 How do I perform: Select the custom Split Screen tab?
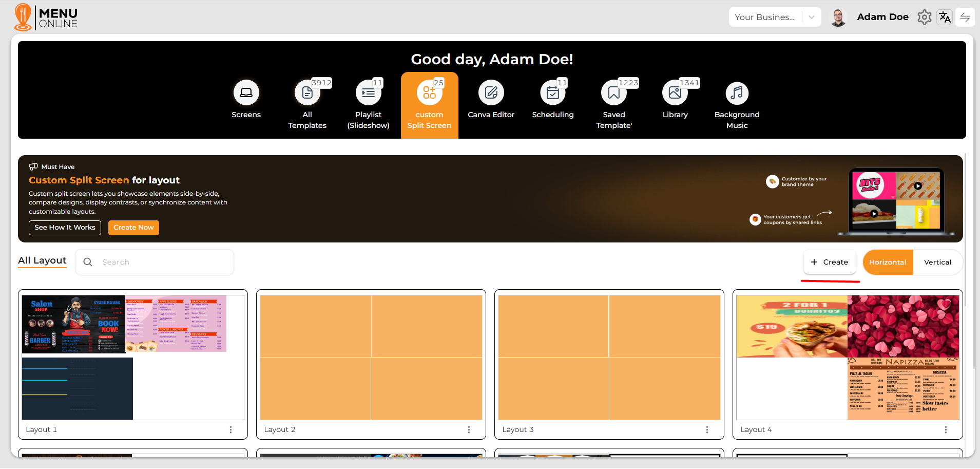click(x=429, y=105)
